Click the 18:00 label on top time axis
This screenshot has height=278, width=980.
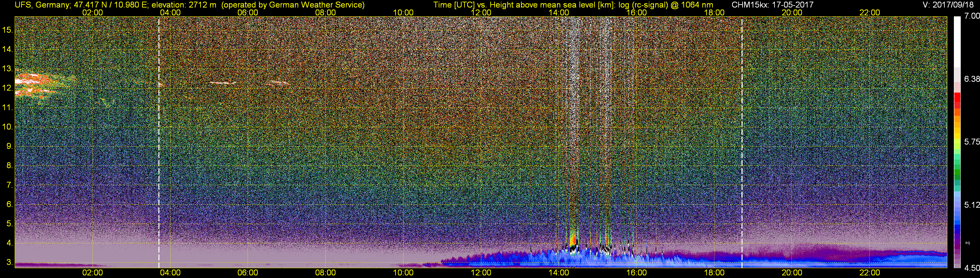pyautogui.click(x=714, y=12)
